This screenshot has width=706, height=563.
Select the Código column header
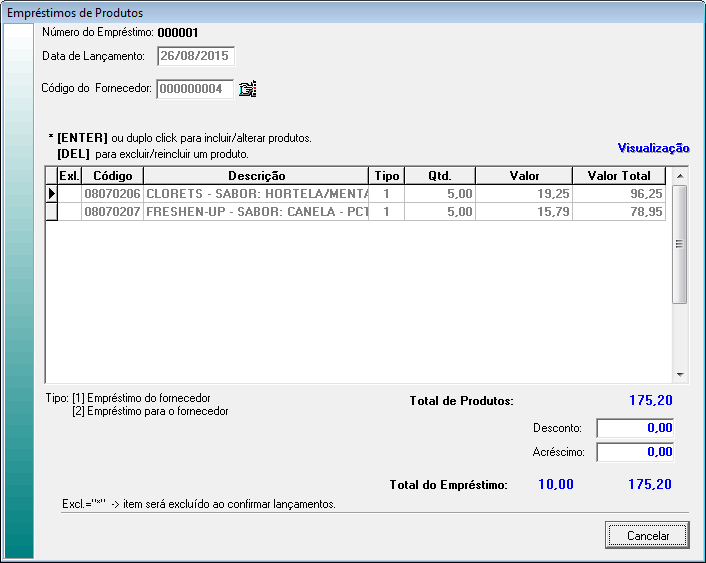coord(112,176)
